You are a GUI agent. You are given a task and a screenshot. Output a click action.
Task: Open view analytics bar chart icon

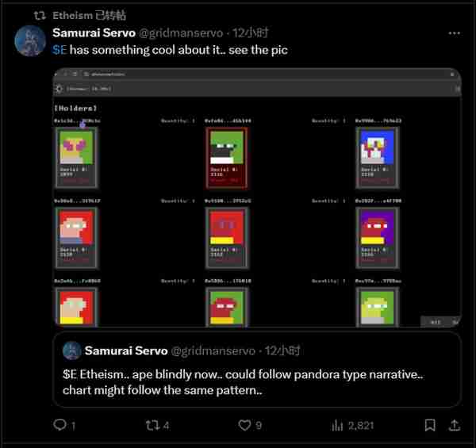[337, 425]
